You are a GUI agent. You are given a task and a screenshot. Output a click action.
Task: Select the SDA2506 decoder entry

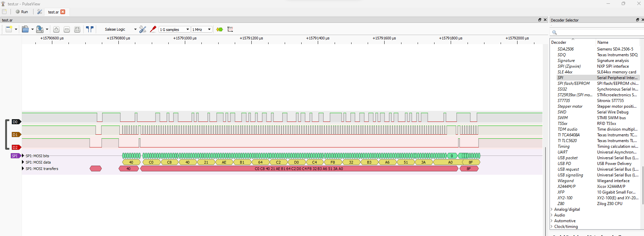pyautogui.click(x=565, y=49)
